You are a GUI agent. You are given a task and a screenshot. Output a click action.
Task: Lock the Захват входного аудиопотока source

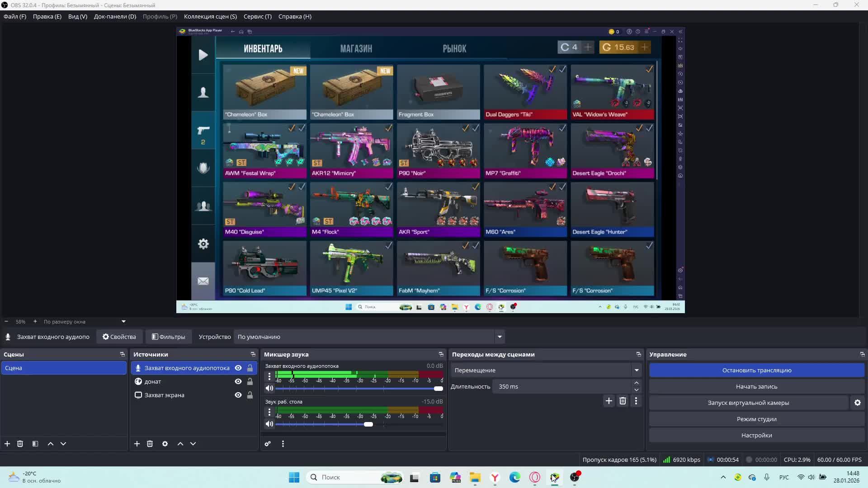pyautogui.click(x=250, y=368)
